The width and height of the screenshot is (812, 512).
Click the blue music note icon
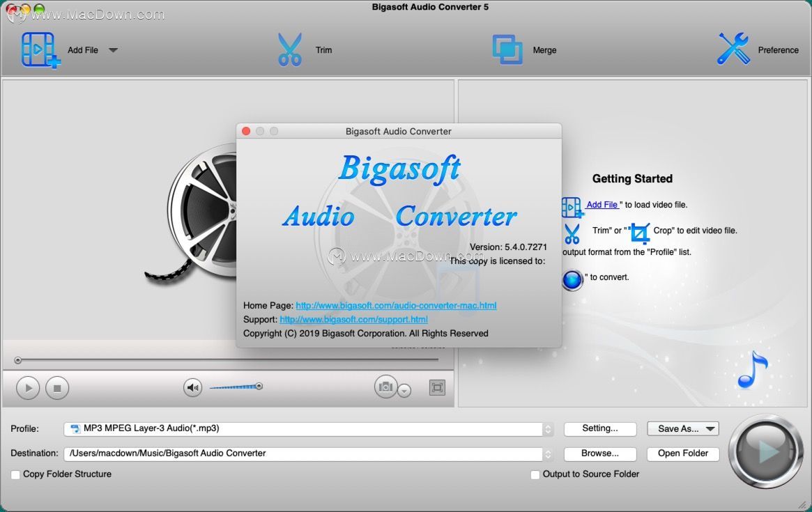coord(753,370)
